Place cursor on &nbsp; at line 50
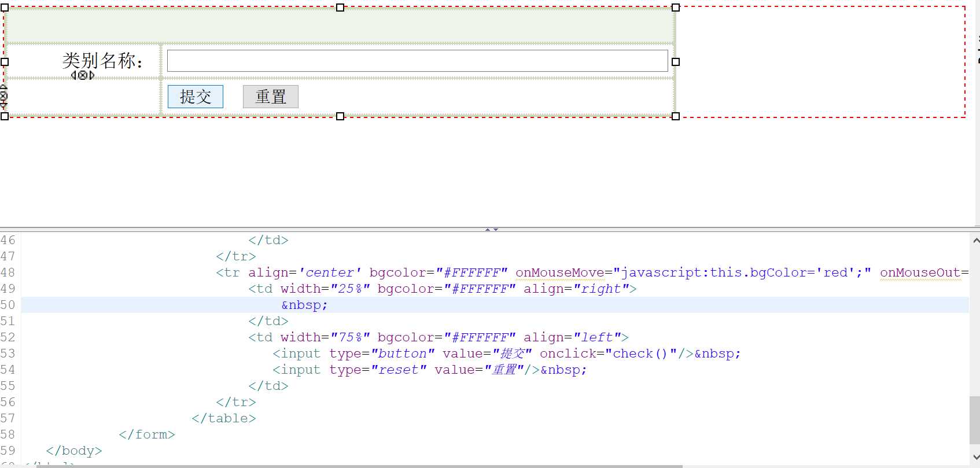Image resolution: width=980 pixels, height=468 pixels. [x=304, y=305]
